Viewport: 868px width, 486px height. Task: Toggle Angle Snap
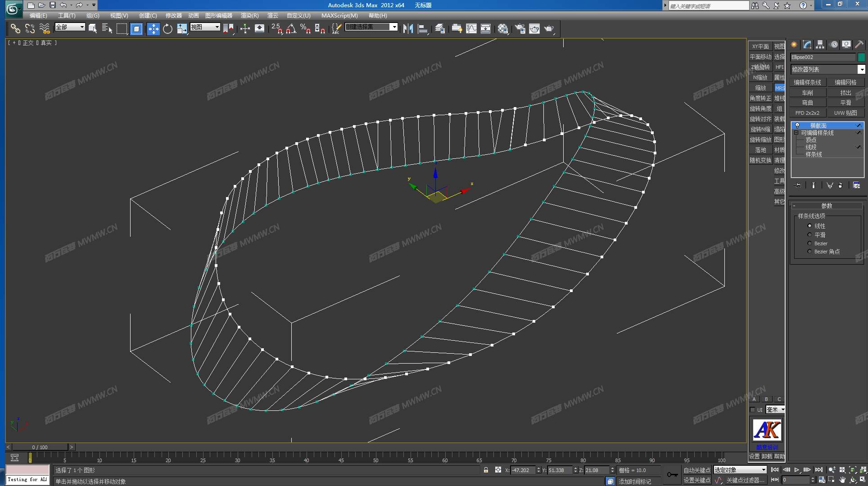click(x=291, y=29)
